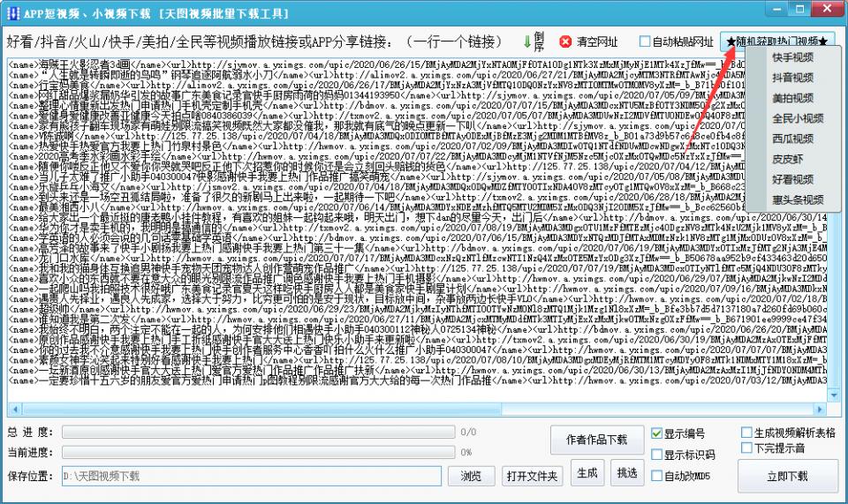The height and width of the screenshot is (504, 848).
Task: Click the line starting 行走的美食
Action: pos(376,86)
